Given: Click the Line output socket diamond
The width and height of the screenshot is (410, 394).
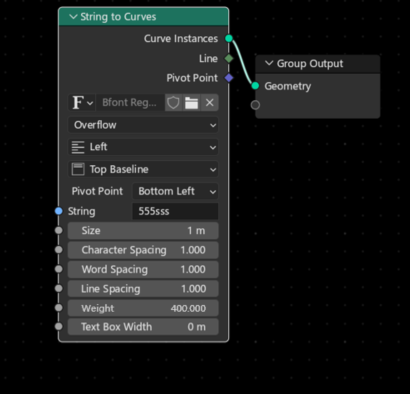Looking at the screenshot, I should point(229,58).
